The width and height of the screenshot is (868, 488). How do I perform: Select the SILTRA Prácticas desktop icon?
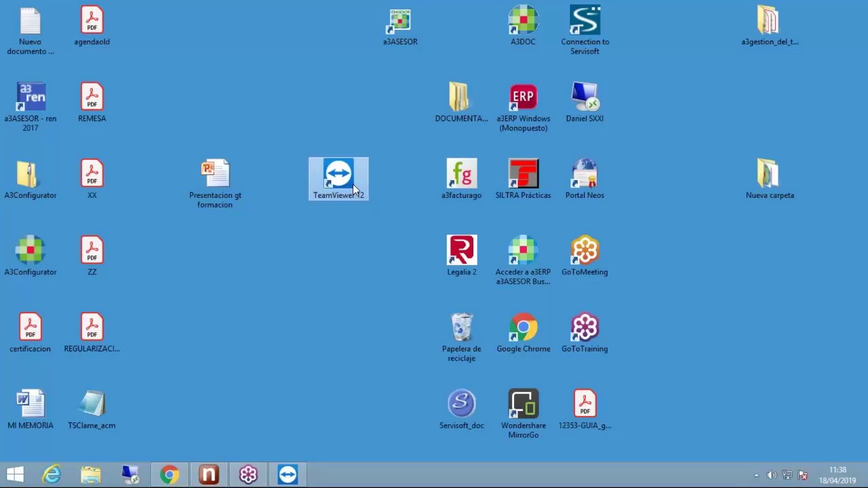[x=523, y=180]
